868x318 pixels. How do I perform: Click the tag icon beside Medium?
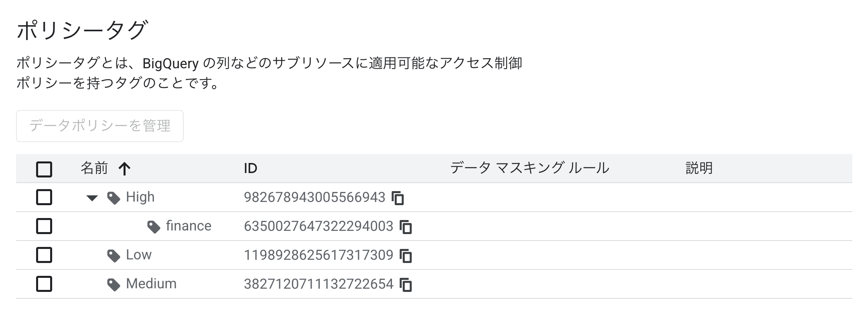click(114, 285)
